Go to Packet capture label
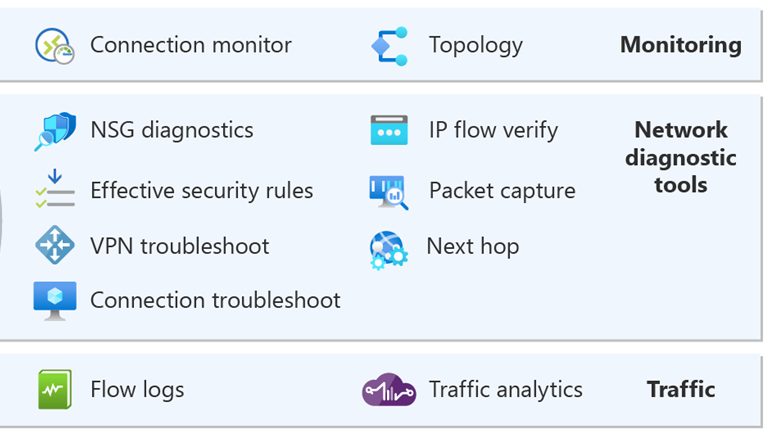The height and width of the screenshot is (434, 772). pos(502,191)
